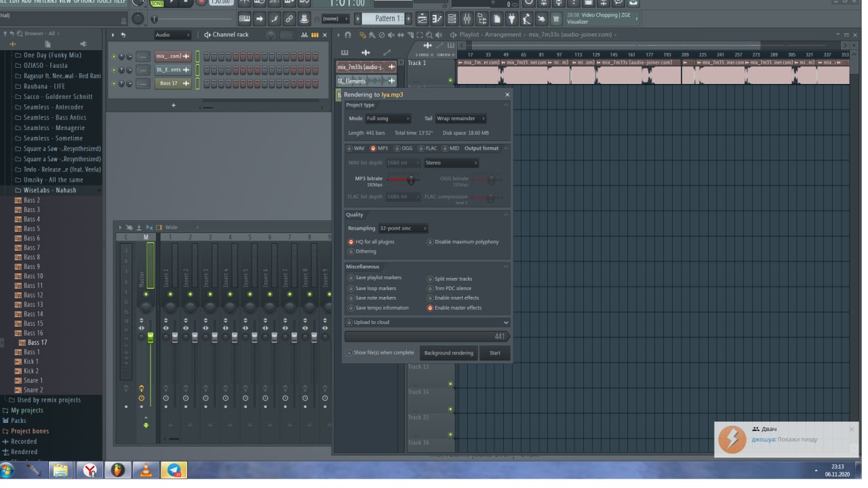Open Yandex Browser from the taskbar
This screenshot has height=488, width=868.
[90, 470]
